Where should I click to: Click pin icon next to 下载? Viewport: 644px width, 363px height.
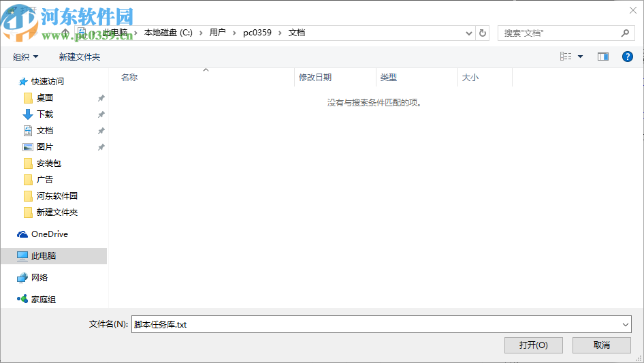point(101,114)
